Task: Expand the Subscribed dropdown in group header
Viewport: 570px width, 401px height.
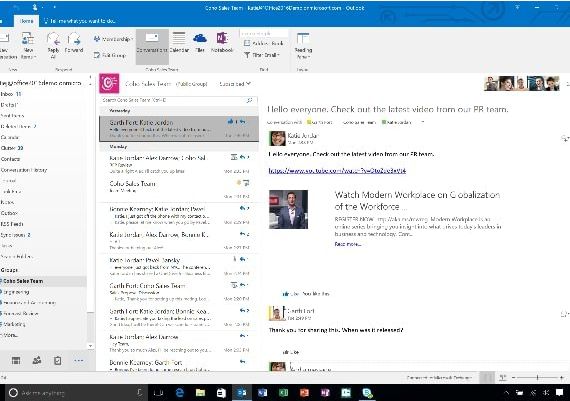Action: [x=235, y=84]
